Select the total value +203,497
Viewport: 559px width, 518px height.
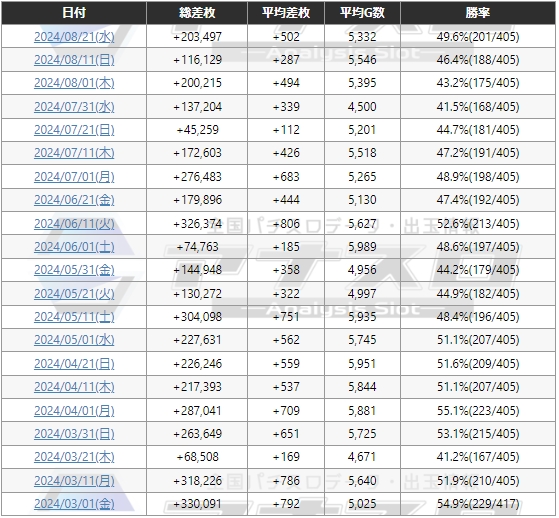point(197,36)
